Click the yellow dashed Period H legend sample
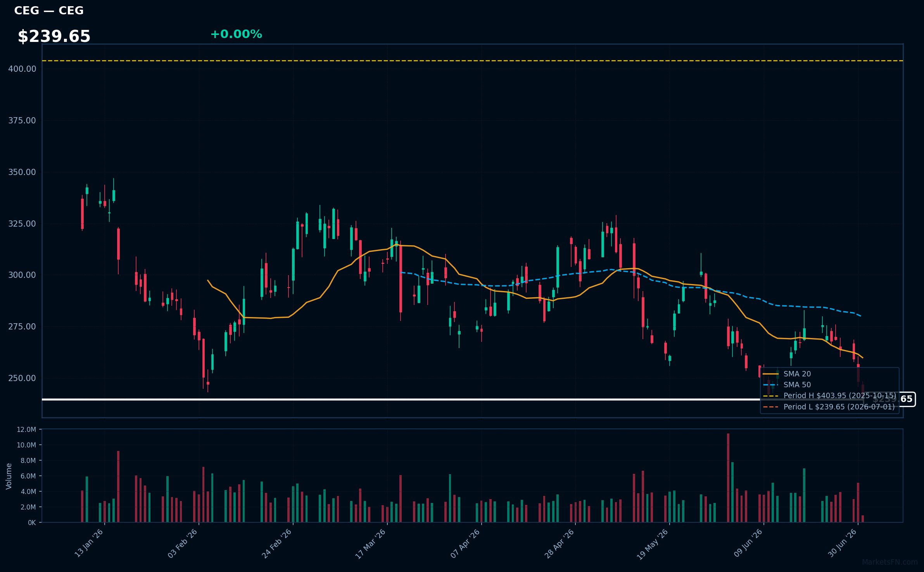Image resolution: width=924 pixels, height=572 pixels. coord(771,396)
